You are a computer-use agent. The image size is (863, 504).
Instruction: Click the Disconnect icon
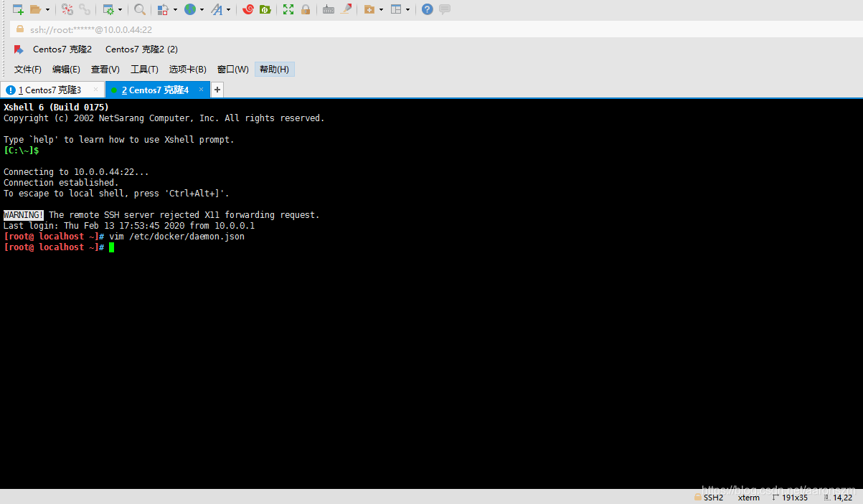click(x=67, y=9)
